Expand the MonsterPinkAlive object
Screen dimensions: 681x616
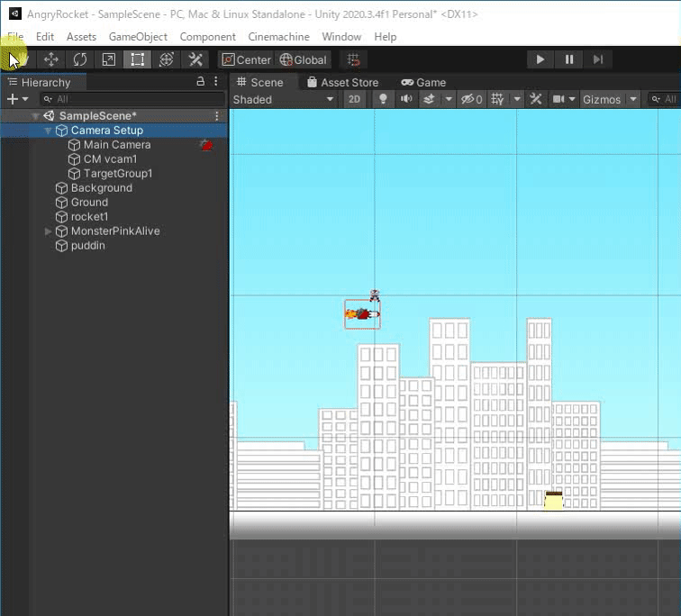pos(48,231)
